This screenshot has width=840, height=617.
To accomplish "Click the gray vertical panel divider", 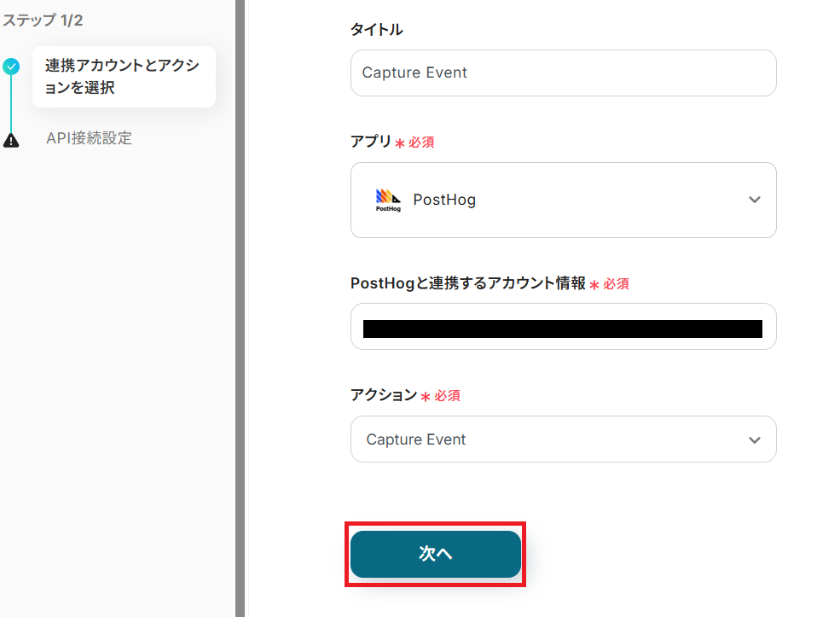I will pyautogui.click(x=240, y=307).
